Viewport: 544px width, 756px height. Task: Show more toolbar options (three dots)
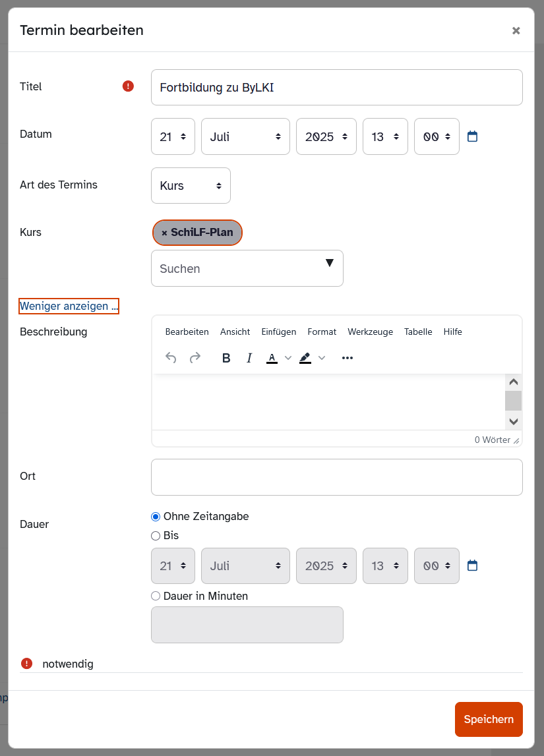348,358
